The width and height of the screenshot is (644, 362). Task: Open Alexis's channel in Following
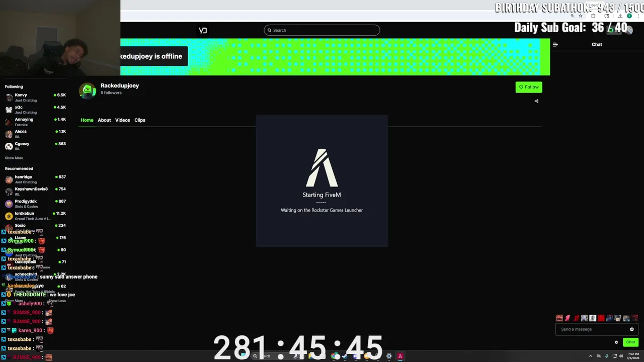coord(35,134)
